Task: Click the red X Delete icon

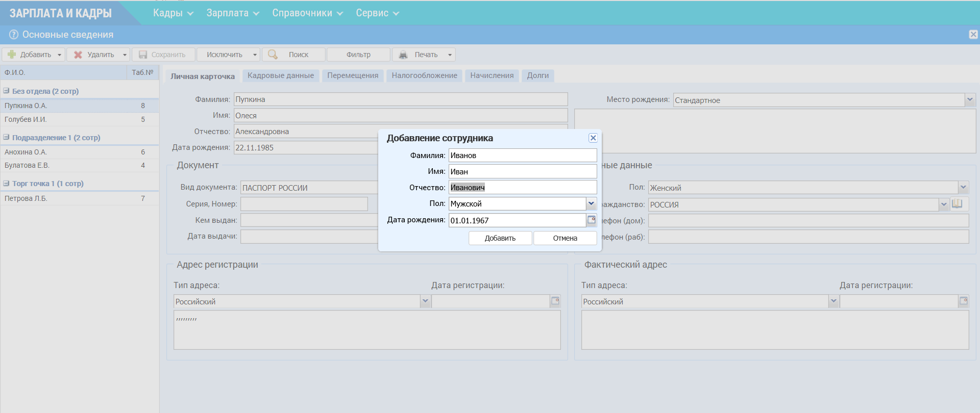Action: click(x=78, y=55)
